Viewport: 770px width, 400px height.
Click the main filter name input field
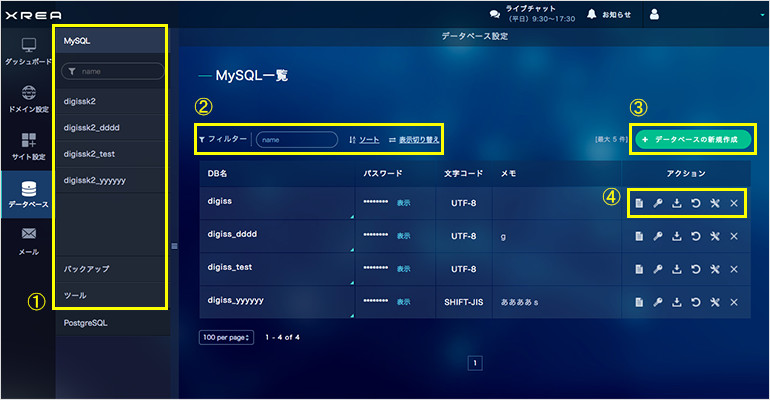(x=296, y=140)
